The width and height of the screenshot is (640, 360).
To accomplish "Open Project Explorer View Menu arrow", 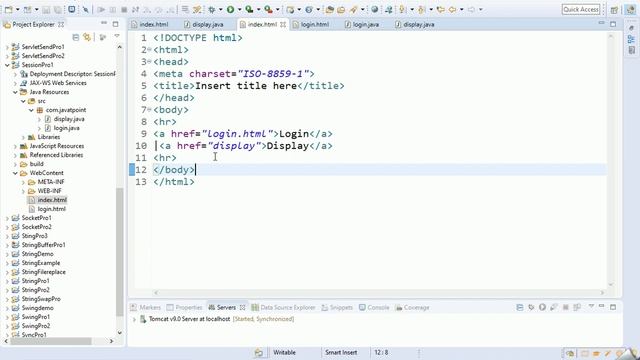I will 117,37.
